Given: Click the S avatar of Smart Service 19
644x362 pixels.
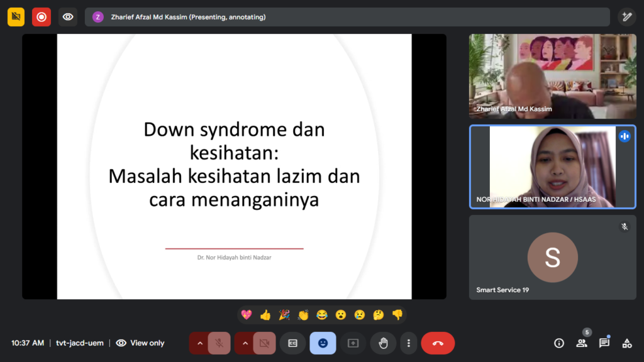Looking at the screenshot, I should (x=552, y=257).
